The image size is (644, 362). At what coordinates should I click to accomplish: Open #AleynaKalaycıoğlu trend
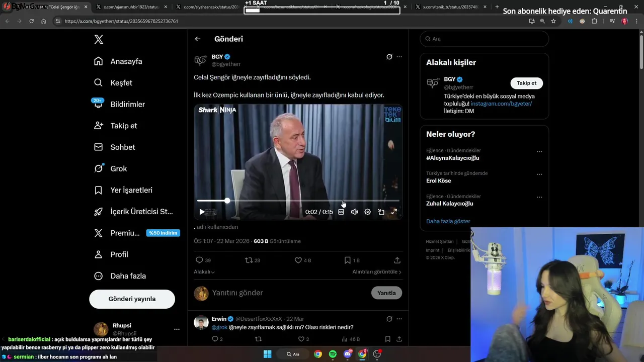point(452,158)
